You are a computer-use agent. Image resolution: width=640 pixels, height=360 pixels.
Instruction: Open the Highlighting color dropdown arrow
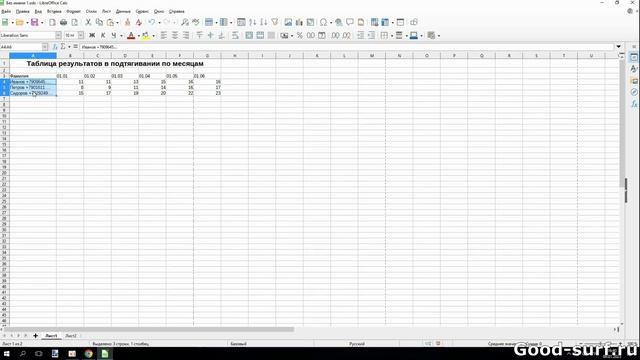point(153,36)
